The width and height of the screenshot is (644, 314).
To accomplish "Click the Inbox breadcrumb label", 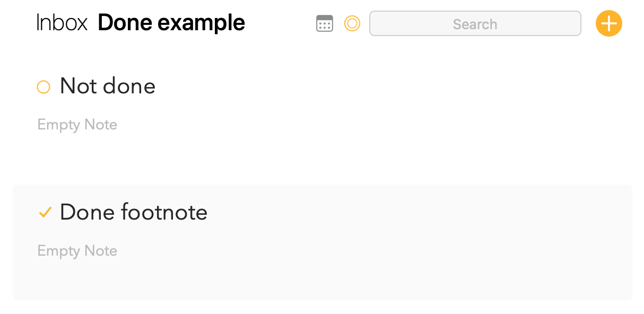I will point(62,23).
